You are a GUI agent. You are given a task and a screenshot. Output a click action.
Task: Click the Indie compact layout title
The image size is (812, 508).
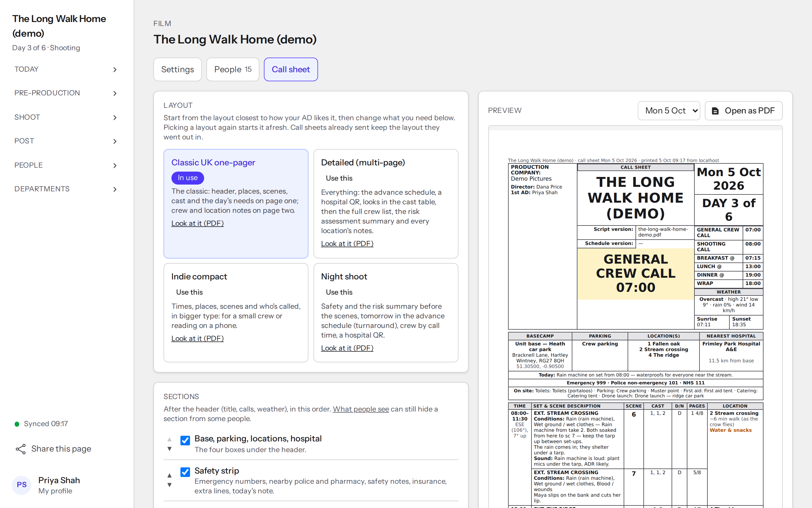pyautogui.click(x=199, y=277)
